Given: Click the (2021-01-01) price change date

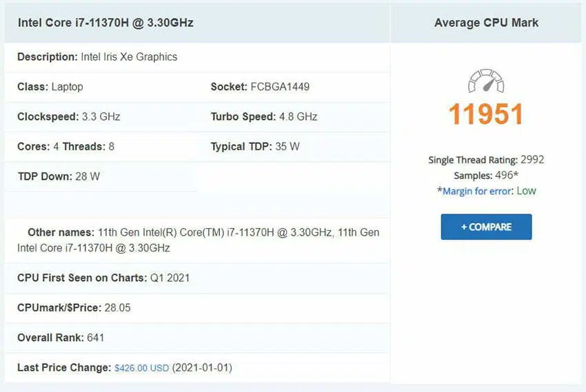Looking at the screenshot, I should pos(202,368).
